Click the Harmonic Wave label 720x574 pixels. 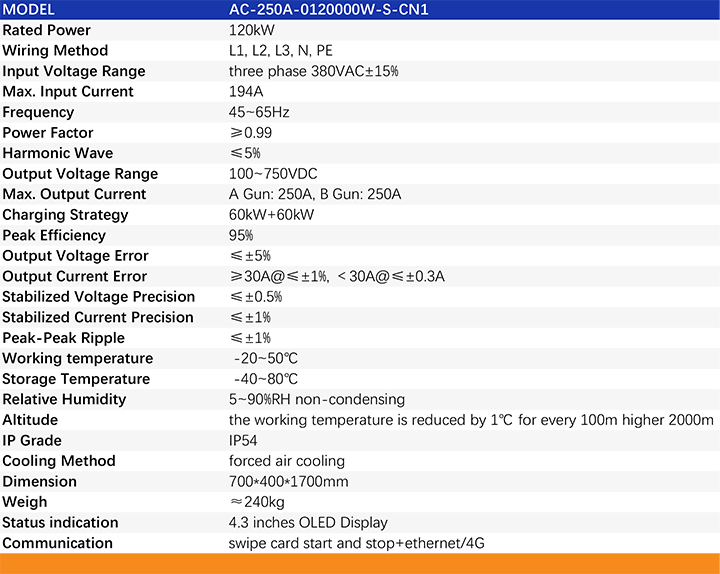57,153
